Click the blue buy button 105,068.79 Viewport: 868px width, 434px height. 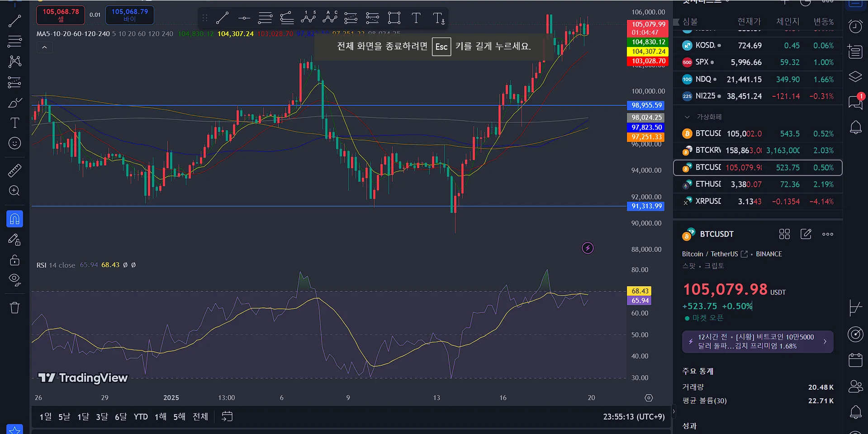[x=130, y=15]
